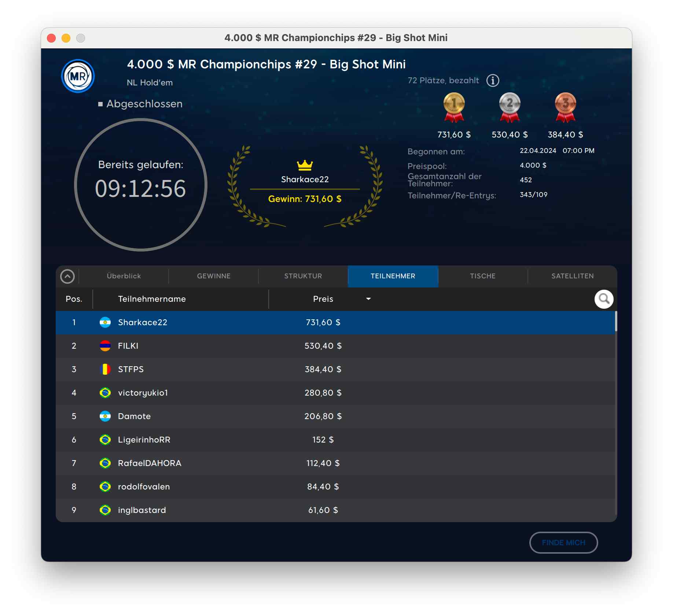The height and width of the screenshot is (616, 673).
Task: Click Sharkace22's Argentina flag icon
Action: click(x=105, y=322)
